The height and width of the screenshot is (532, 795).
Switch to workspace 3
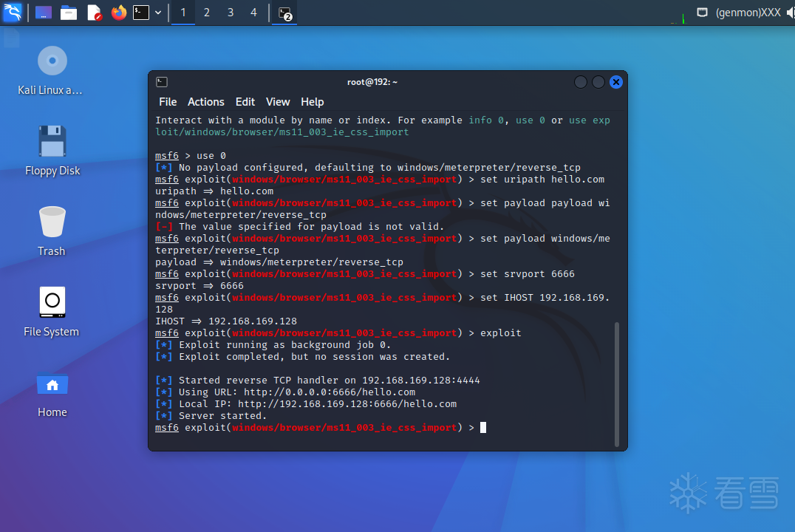[231, 12]
